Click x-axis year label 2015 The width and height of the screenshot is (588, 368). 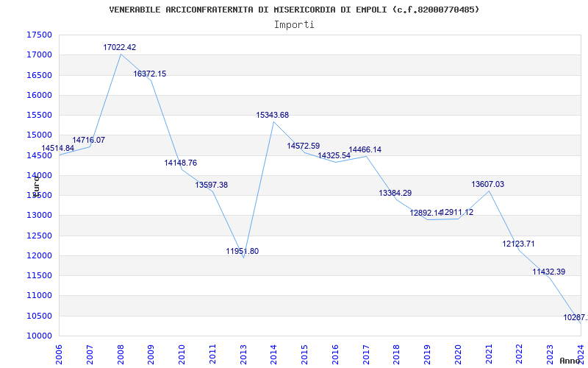[304, 354]
